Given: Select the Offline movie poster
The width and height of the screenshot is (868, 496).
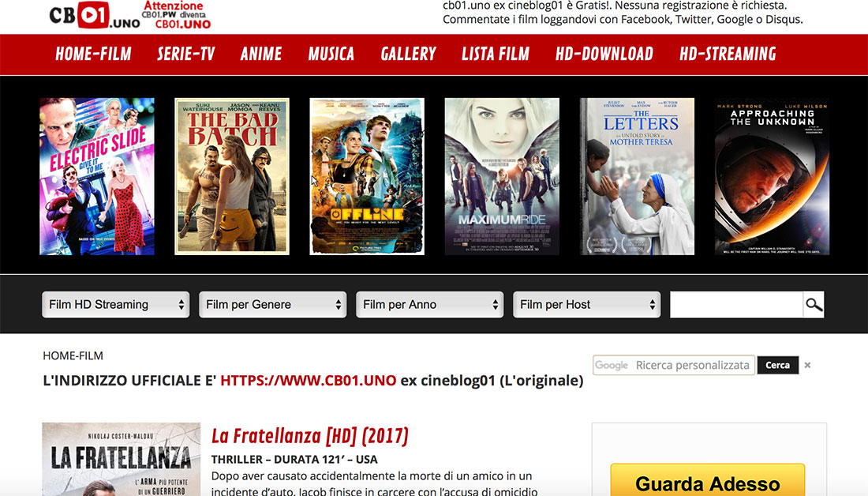Looking at the screenshot, I should point(367,176).
